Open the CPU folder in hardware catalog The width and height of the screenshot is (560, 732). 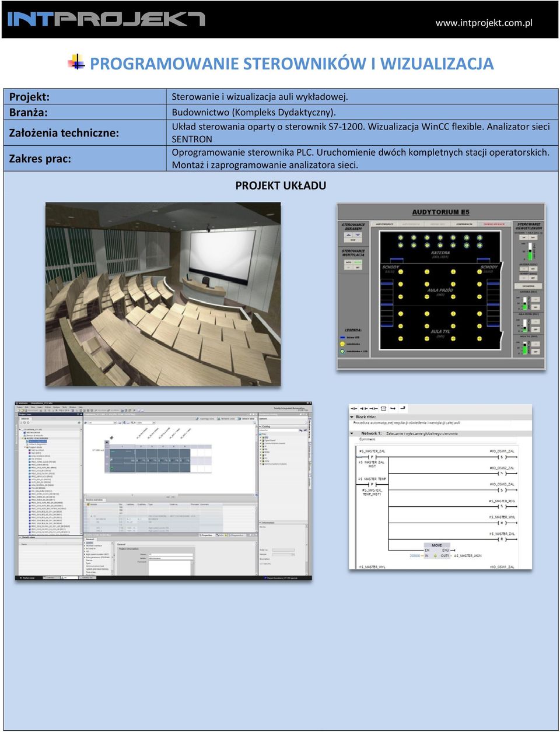pyautogui.click(x=265, y=437)
